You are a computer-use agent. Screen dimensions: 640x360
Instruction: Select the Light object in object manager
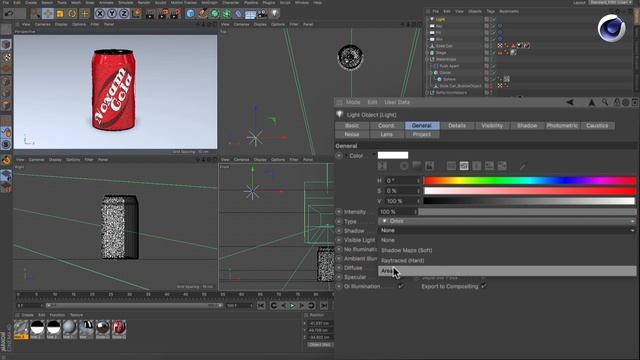[440, 19]
